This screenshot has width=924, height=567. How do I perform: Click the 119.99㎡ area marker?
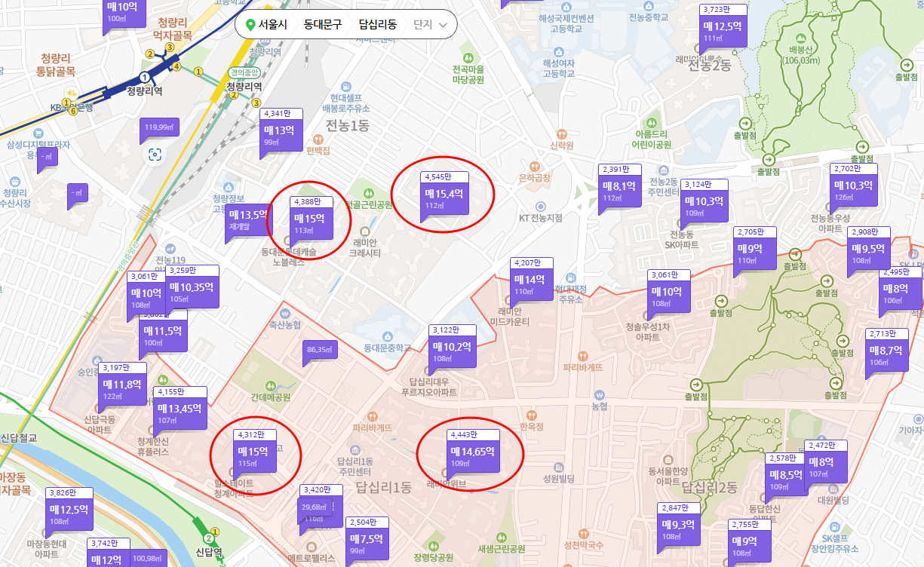pos(160,128)
